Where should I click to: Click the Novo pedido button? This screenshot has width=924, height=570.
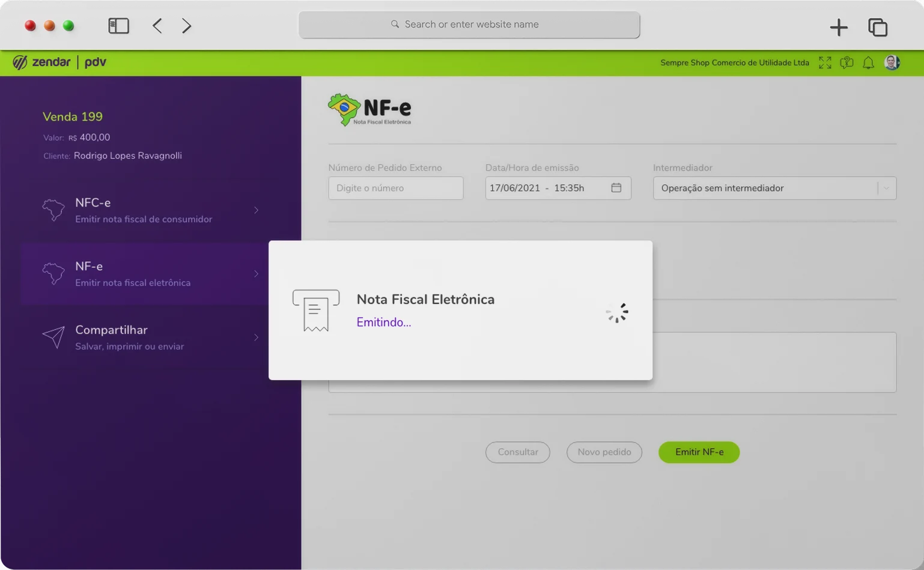click(604, 452)
